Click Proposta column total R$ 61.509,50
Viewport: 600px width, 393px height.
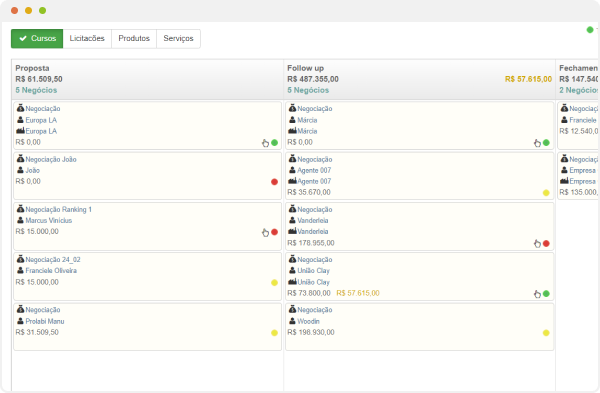click(x=39, y=79)
